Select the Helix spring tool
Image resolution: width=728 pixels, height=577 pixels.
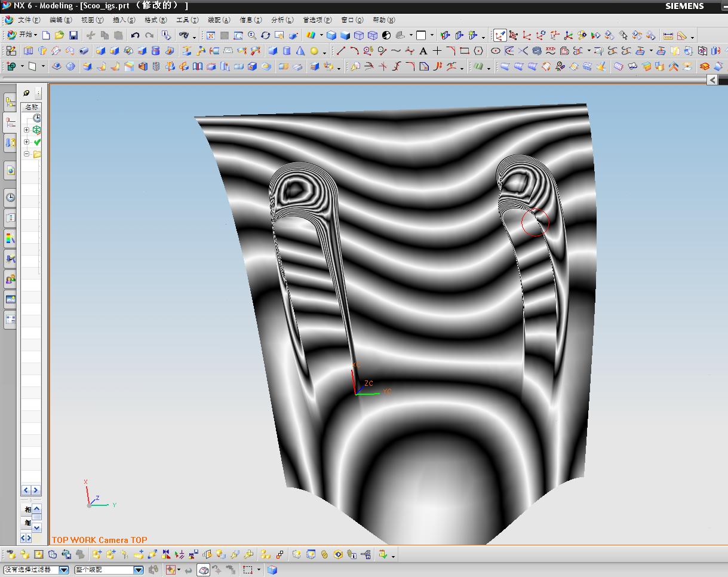coord(537,51)
